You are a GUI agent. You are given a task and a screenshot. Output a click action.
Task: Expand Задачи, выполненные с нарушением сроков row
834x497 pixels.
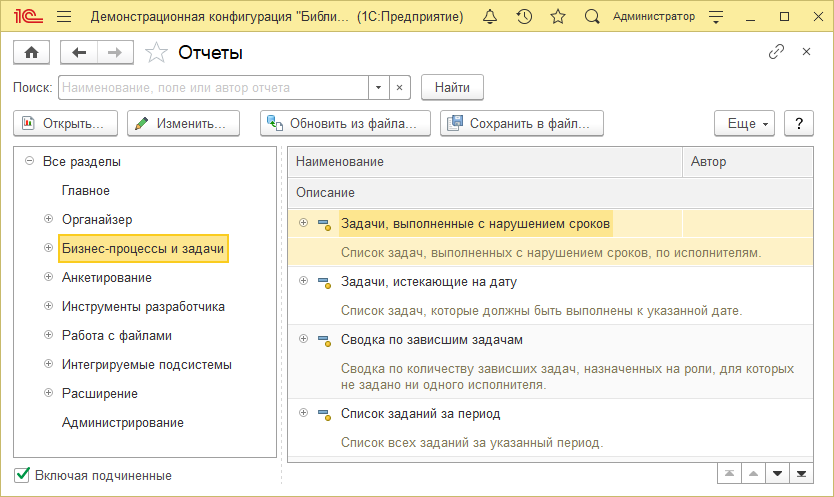[303, 222]
